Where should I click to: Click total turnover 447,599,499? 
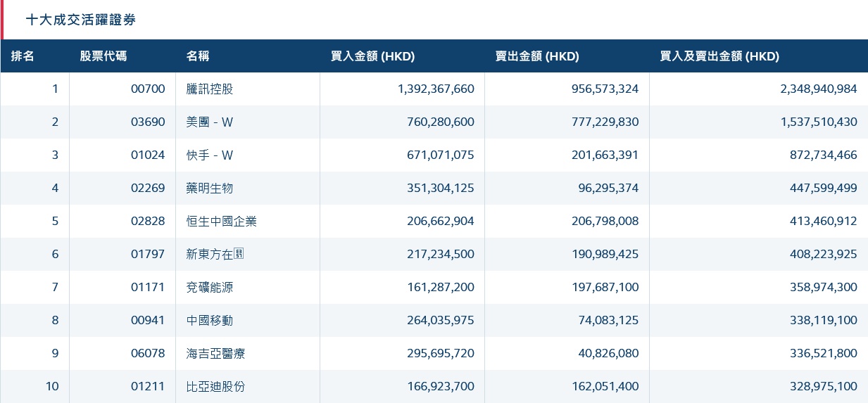[824, 188]
